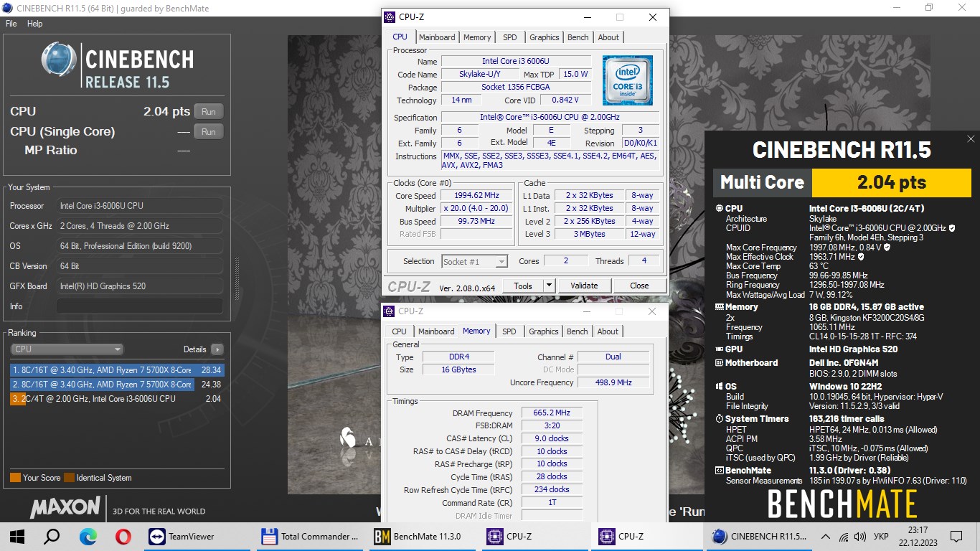Select Graphics tab in lower CPU-Z window

pos(544,331)
